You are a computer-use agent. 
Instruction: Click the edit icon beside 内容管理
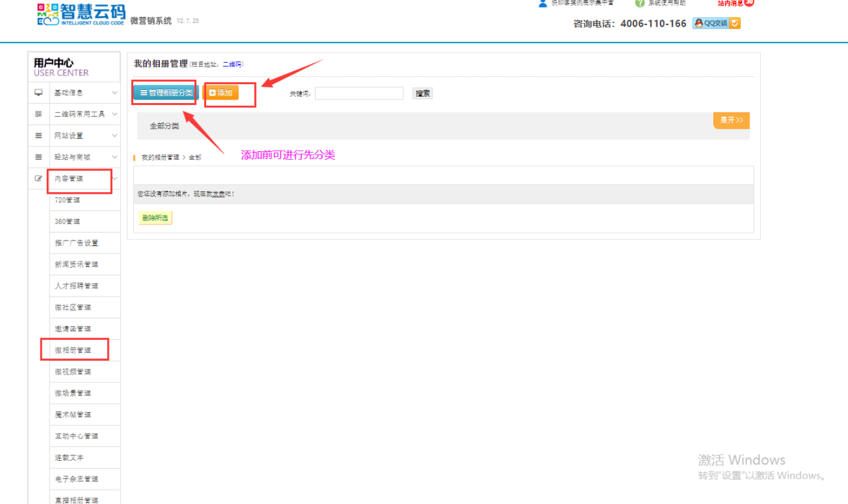click(38, 179)
